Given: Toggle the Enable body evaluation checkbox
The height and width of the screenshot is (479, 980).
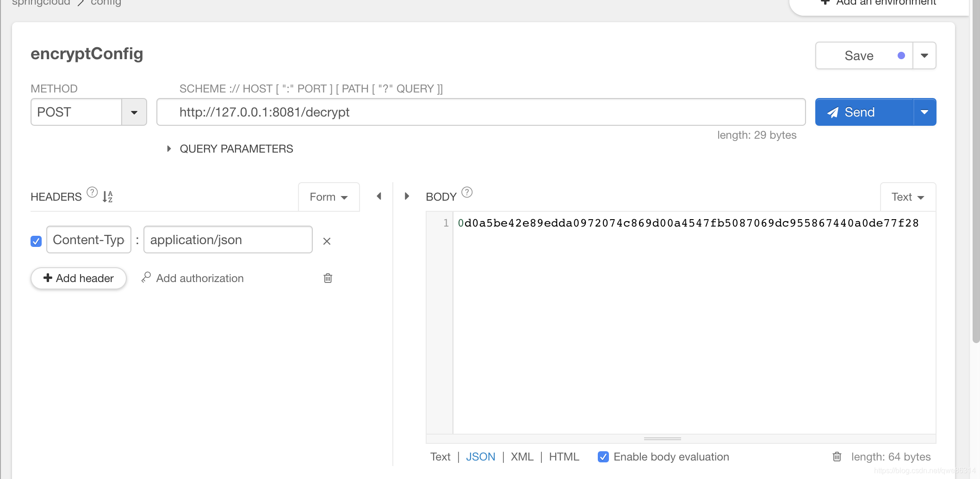Looking at the screenshot, I should point(603,457).
